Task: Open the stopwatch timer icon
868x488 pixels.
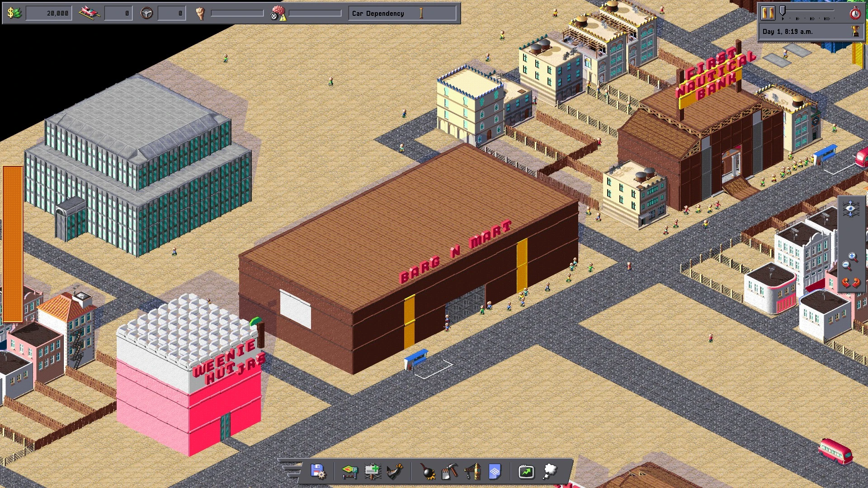Action: point(855,13)
